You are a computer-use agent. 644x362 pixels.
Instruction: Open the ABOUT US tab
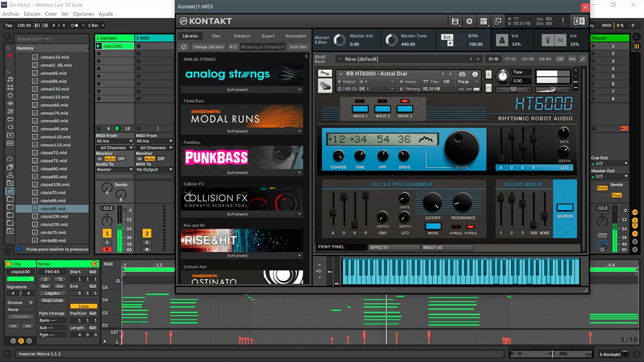click(447, 248)
